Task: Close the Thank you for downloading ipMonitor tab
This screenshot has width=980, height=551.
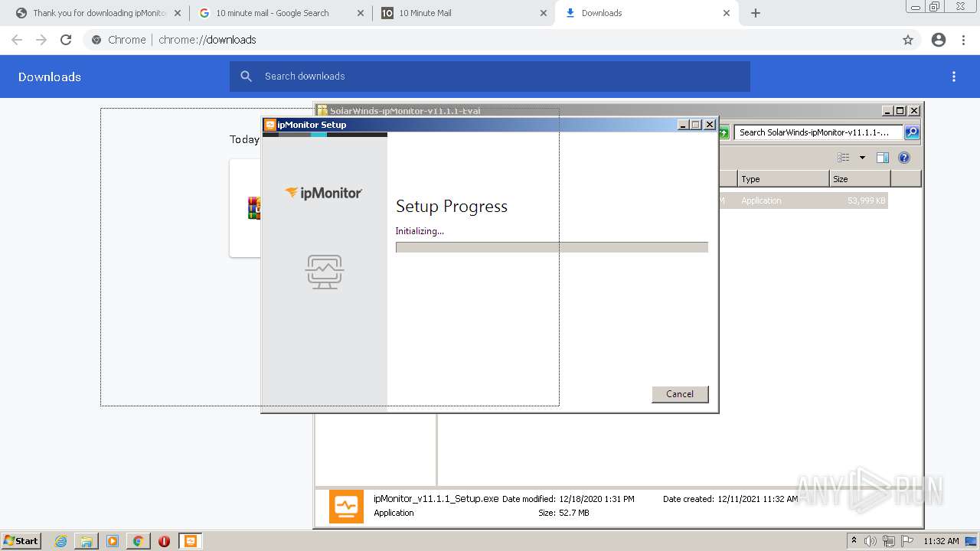Action: tap(178, 13)
